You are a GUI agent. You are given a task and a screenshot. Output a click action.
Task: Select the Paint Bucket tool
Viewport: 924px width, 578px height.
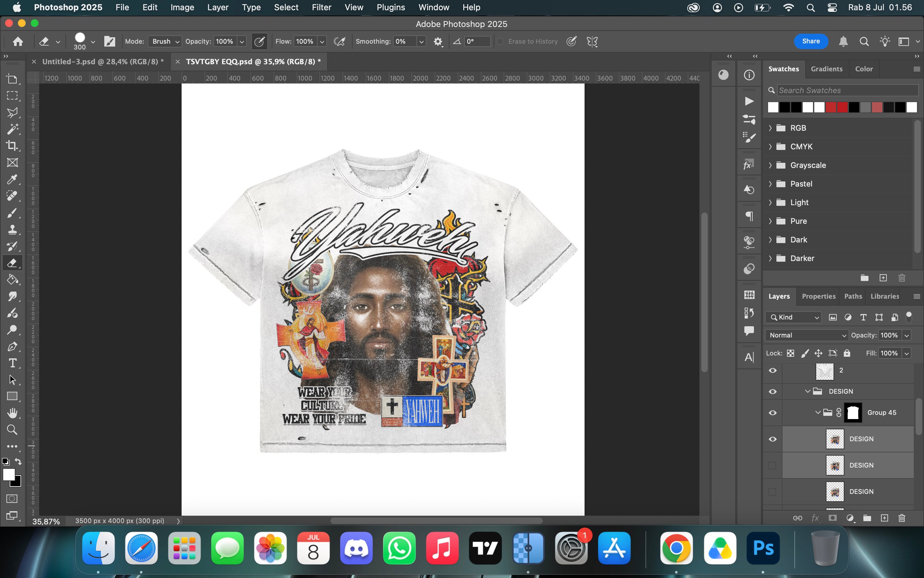point(12,279)
